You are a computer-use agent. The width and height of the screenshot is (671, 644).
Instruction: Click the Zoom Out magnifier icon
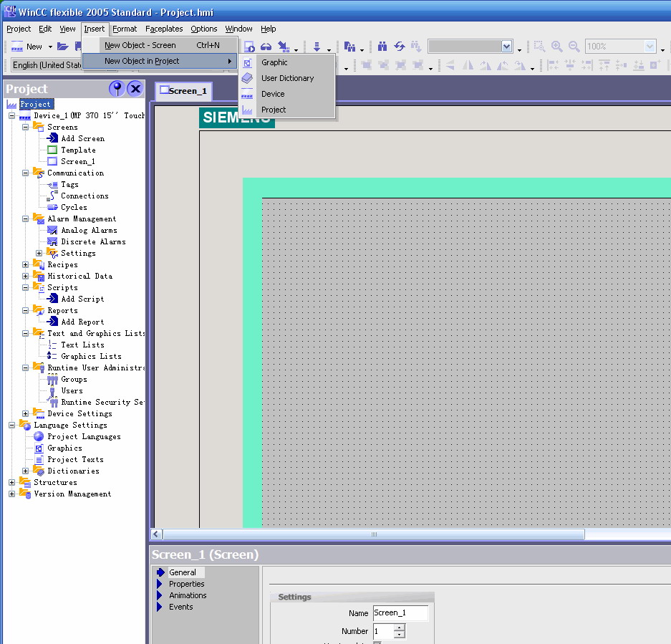[x=574, y=47]
